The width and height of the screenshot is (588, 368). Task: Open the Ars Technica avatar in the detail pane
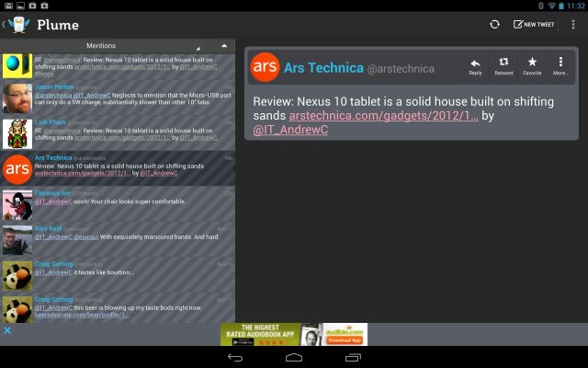coord(265,67)
